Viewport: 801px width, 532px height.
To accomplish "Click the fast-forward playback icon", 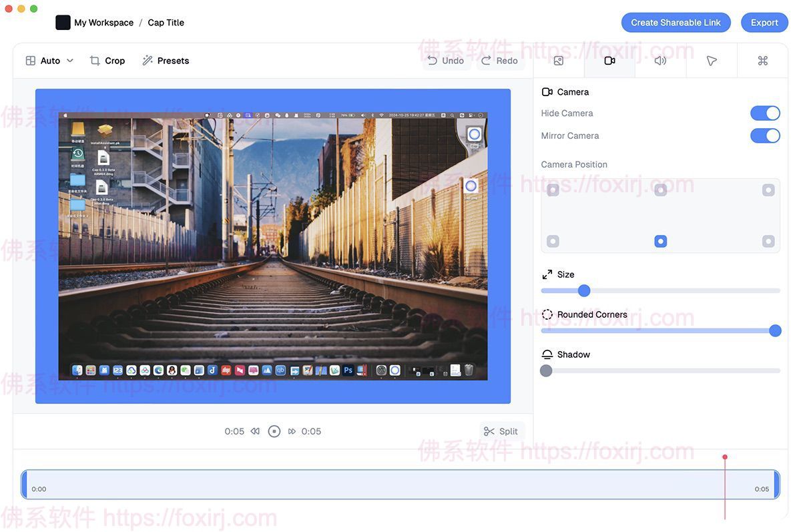I will (292, 431).
